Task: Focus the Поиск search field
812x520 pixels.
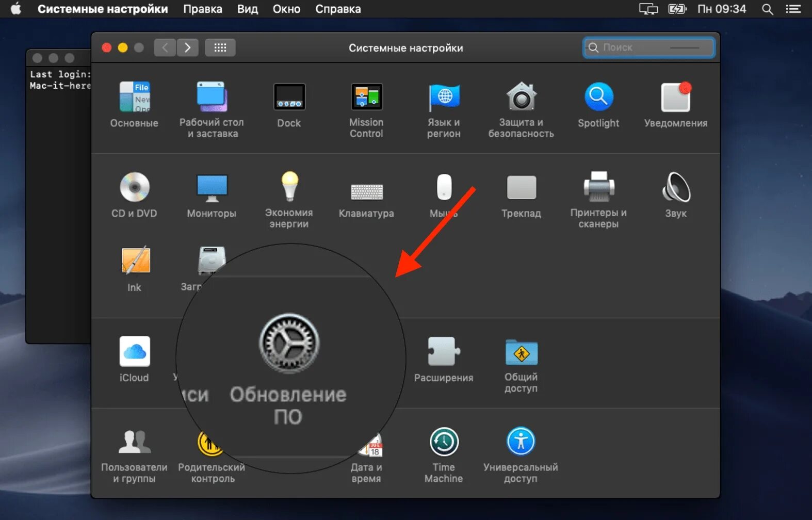Action: [649, 47]
